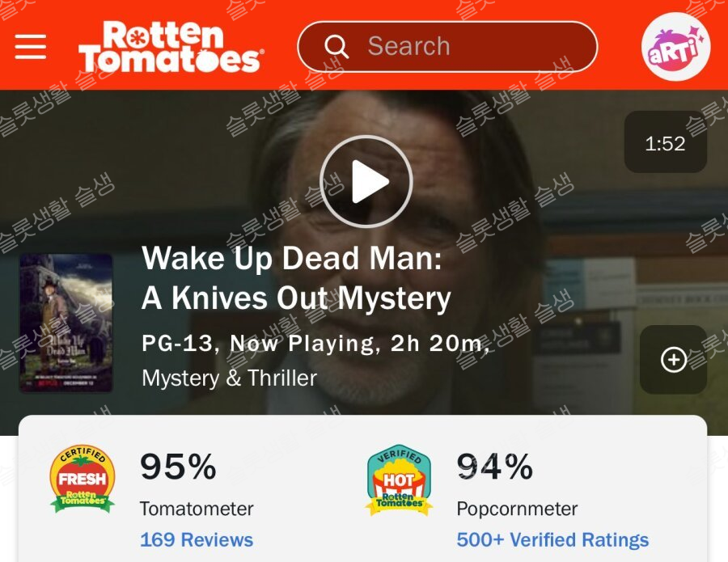Add movie to watchlist with plus icon
The height and width of the screenshot is (562, 728).
674,360
